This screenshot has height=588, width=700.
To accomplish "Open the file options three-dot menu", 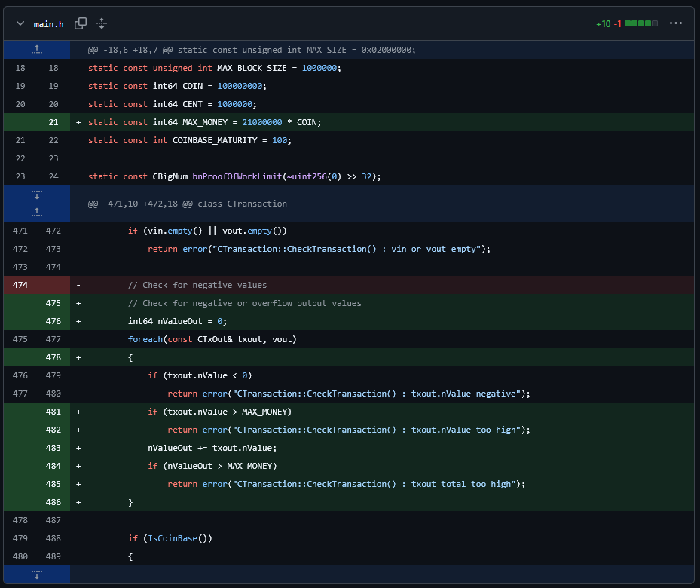I will coord(675,23).
